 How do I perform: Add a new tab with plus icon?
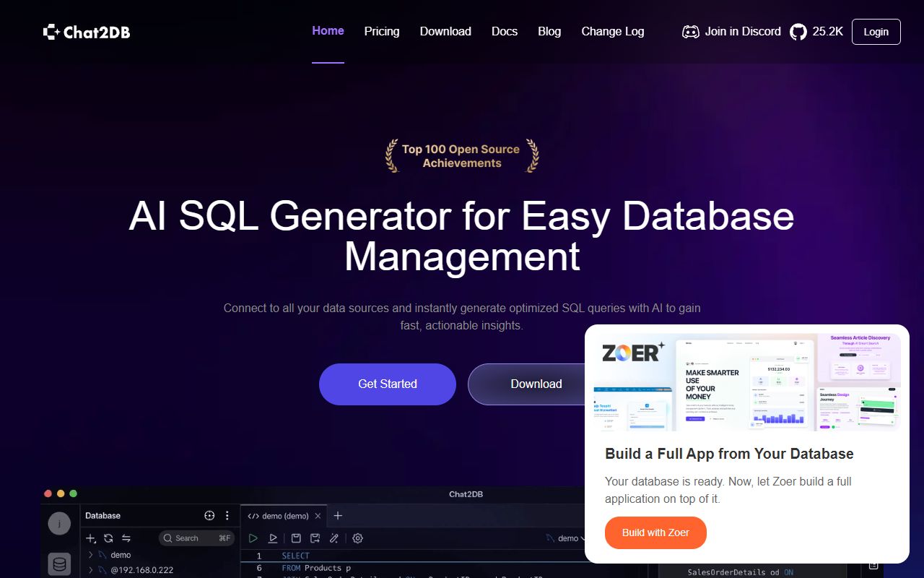tap(338, 516)
